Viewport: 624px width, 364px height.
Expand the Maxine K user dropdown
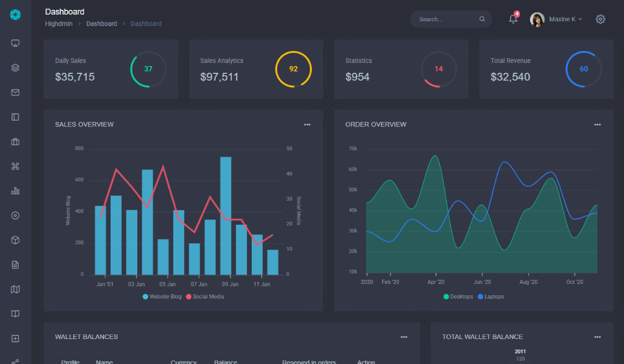pyautogui.click(x=556, y=19)
